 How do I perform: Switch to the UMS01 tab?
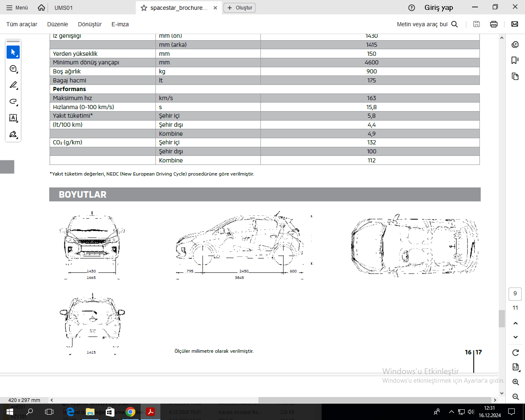click(64, 8)
